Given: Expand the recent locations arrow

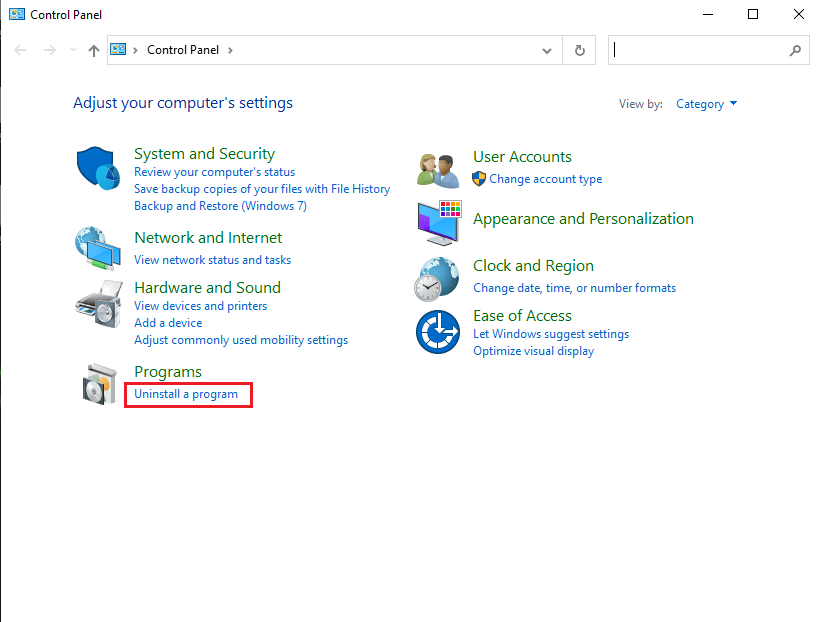Looking at the screenshot, I should coord(72,50).
